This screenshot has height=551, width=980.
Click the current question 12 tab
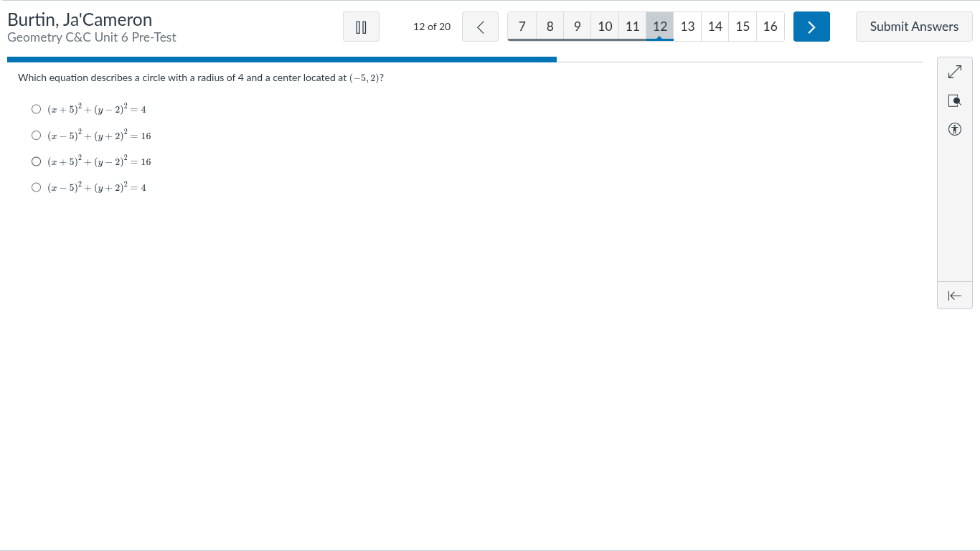click(x=660, y=27)
